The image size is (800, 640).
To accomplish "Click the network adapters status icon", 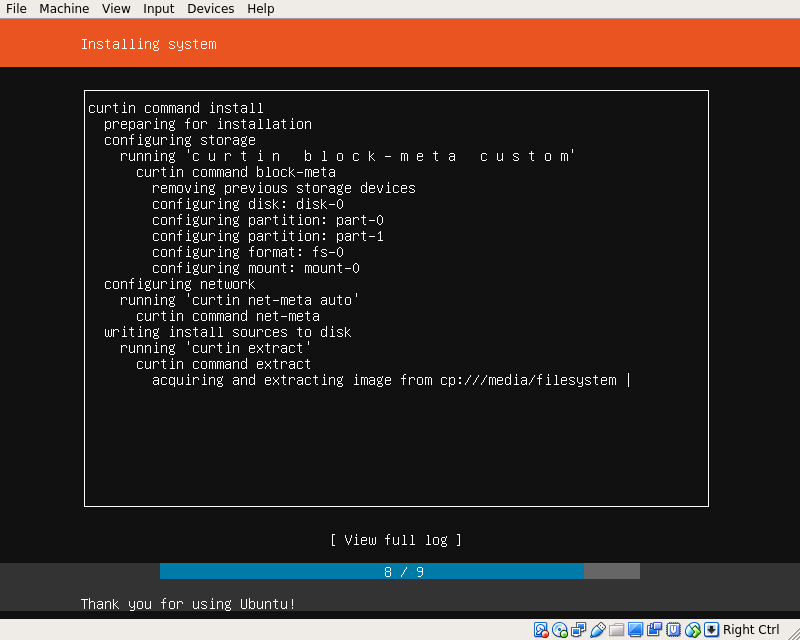I will [579, 630].
